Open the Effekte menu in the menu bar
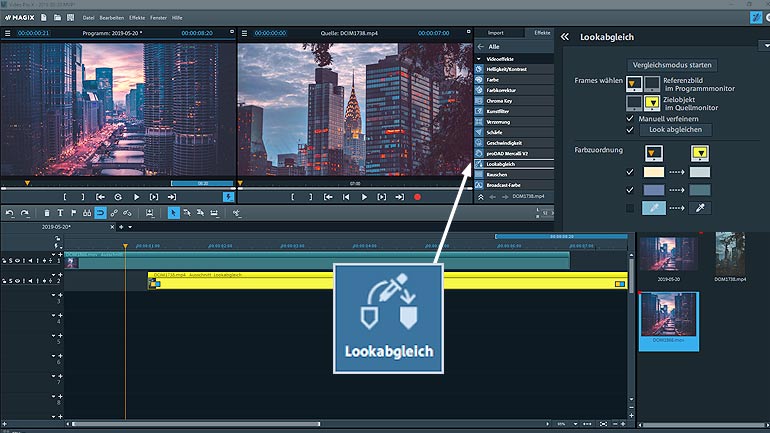 137,18
